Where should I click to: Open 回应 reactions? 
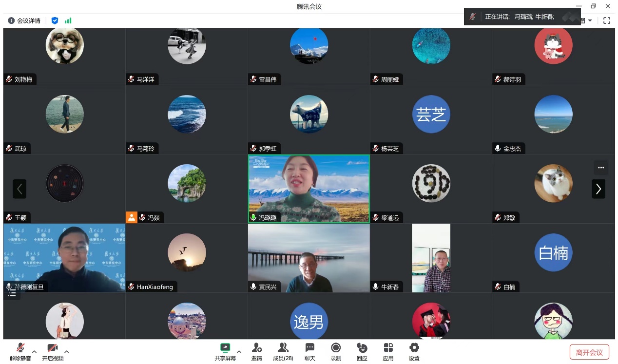click(362, 351)
